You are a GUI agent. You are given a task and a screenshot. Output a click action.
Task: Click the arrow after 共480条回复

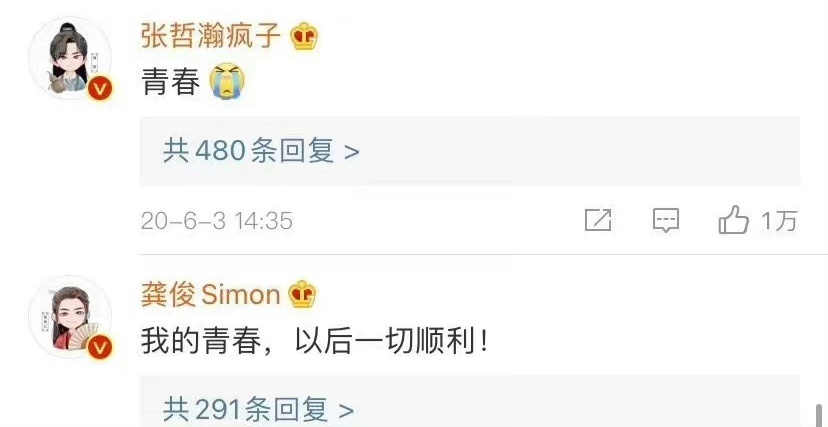(352, 153)
